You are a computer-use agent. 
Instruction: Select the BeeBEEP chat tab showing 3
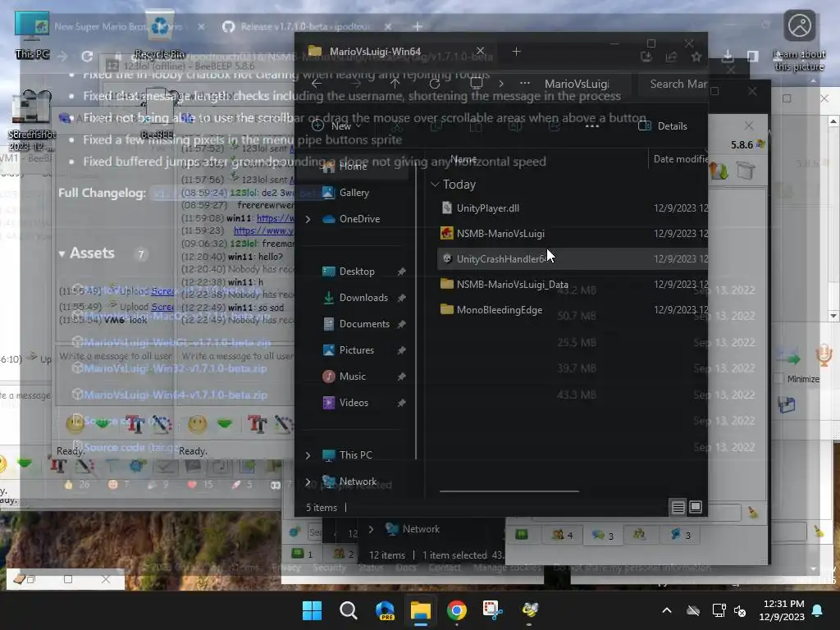[603, 535]
